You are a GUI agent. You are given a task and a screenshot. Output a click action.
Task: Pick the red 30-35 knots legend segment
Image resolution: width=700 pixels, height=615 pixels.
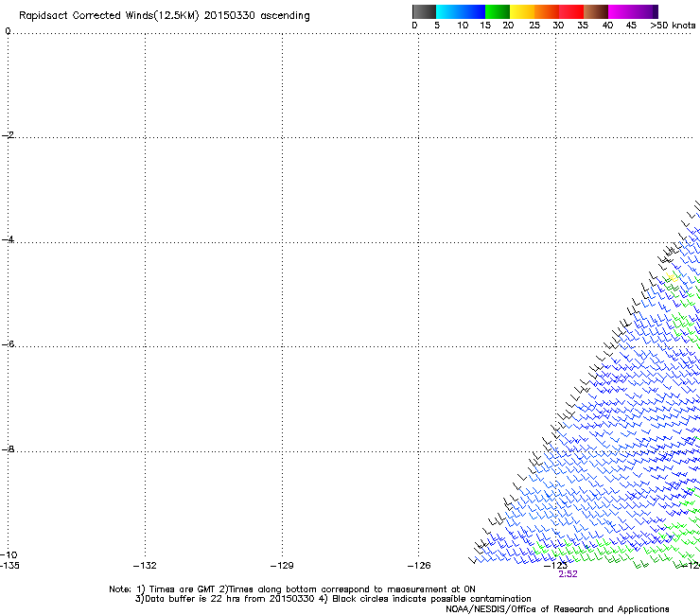571,11
